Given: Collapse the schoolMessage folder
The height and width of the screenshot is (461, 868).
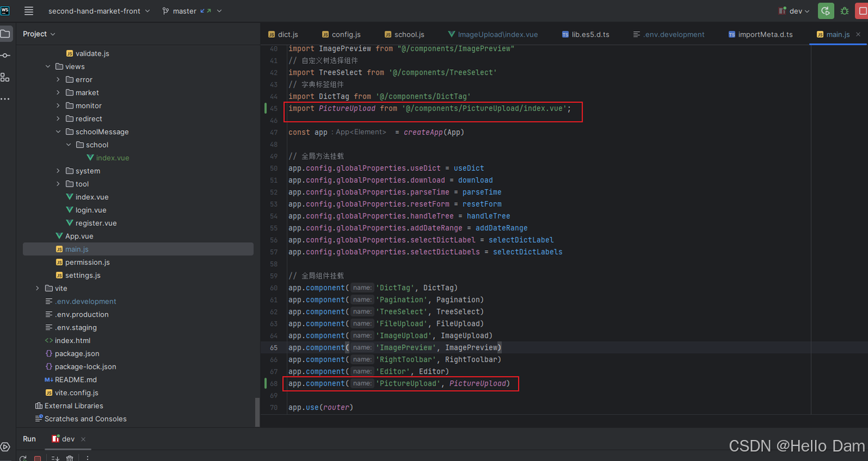Looking at the screenshot, I should tap(58, 132).
